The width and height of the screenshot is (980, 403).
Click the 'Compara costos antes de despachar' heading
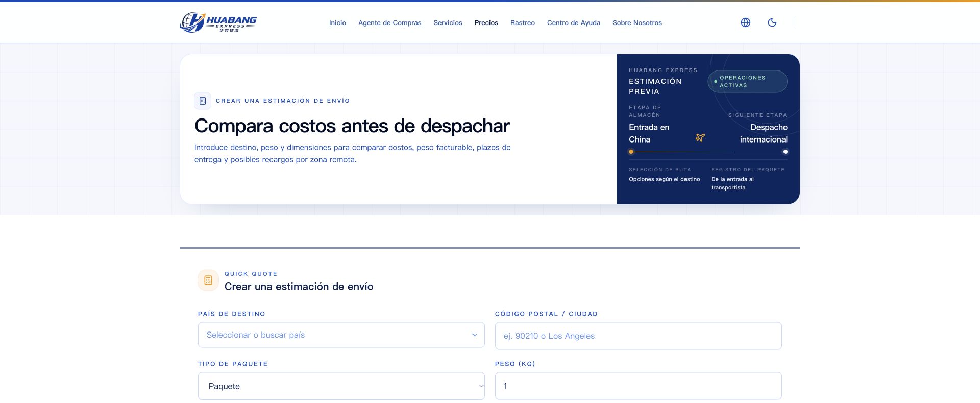pos(352,126)
